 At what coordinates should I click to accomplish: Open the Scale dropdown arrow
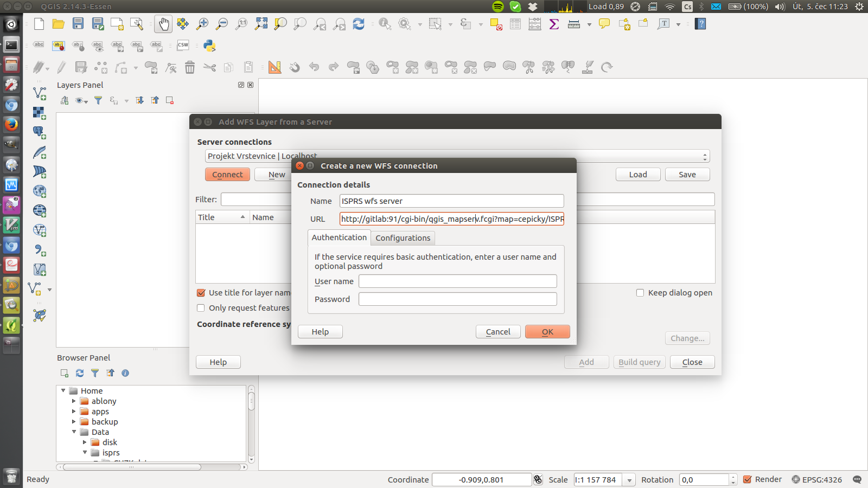coord(629,480)
